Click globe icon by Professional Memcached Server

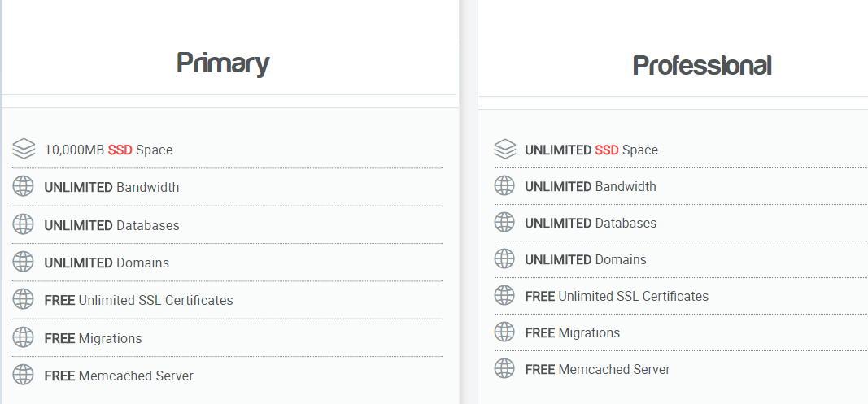point(505,368)
